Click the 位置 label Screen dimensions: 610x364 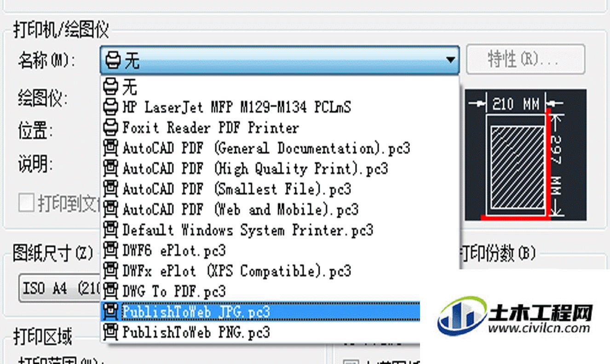click(35, 131)
